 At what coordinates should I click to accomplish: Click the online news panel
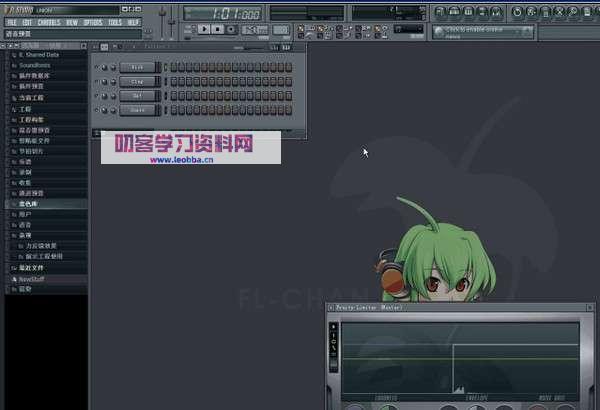[483, 33]
